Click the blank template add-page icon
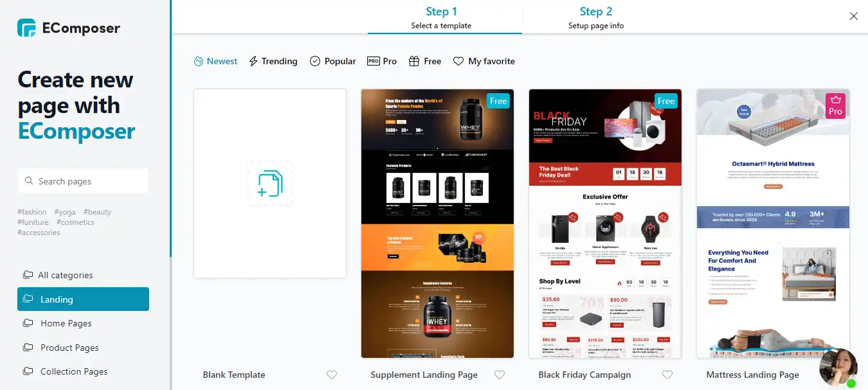868x390 pixels. pyautogui.click(x=270, y=184)
